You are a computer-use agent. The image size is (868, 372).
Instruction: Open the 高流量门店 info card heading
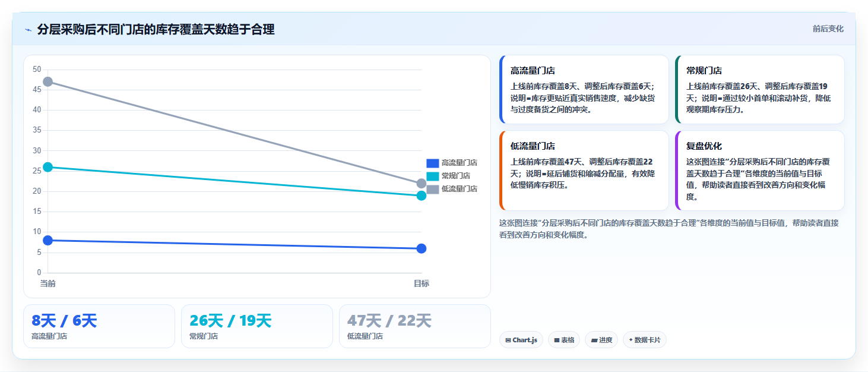533,70
